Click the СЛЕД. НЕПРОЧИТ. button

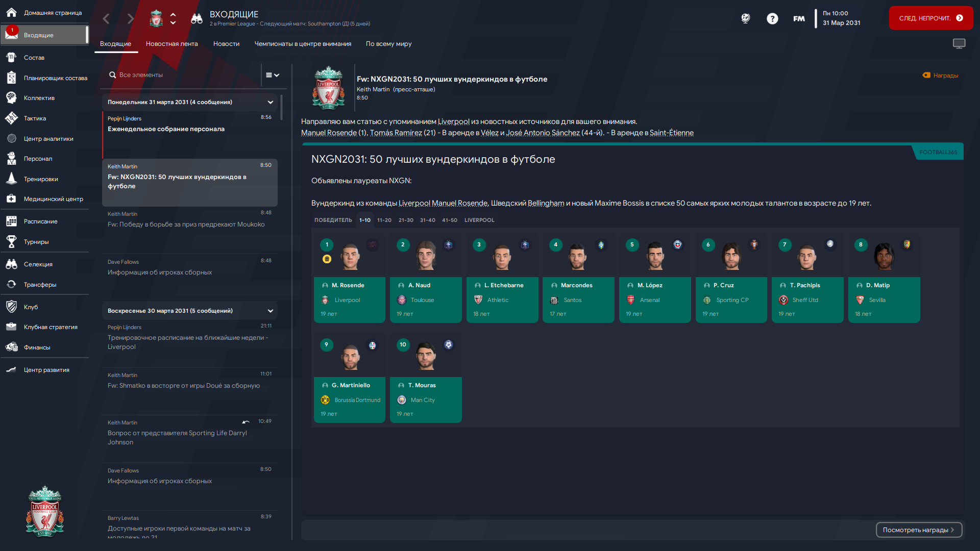(930, 18)
